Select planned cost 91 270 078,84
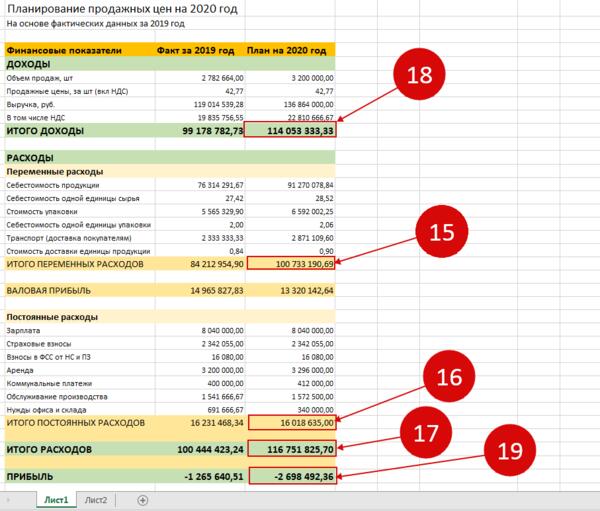Screen dimensions: 600x511 coord(310,185)
